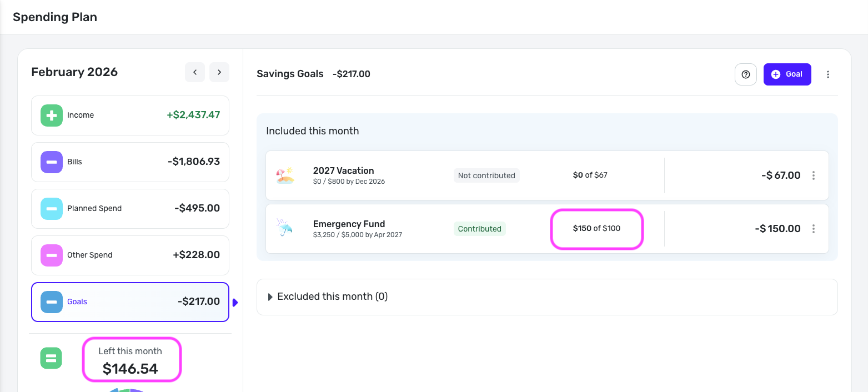Click the Emergency Fund umbrella icon
The height and width of the screenshot is (392, 868).
[x=285, y=228]
